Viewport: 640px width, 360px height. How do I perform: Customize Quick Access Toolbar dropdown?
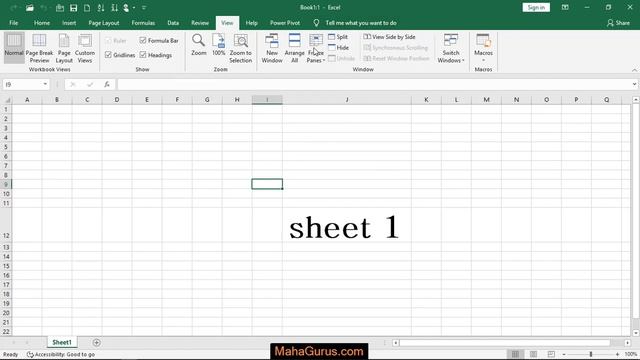coord(144,8)
